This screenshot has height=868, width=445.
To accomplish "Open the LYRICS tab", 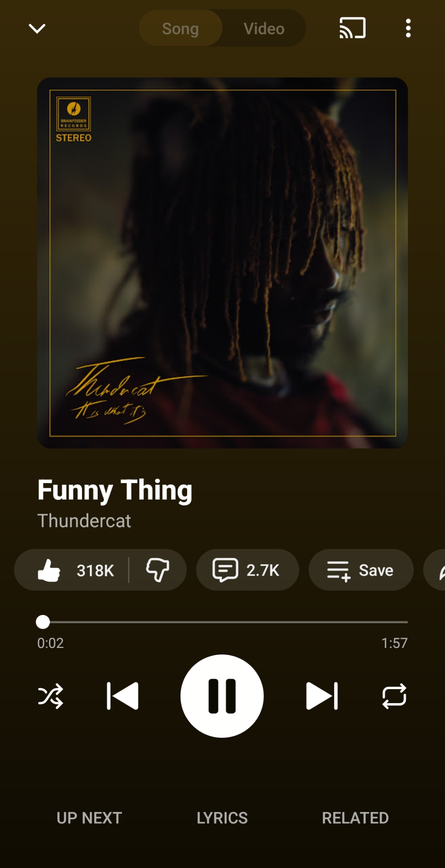I will 222,818.
